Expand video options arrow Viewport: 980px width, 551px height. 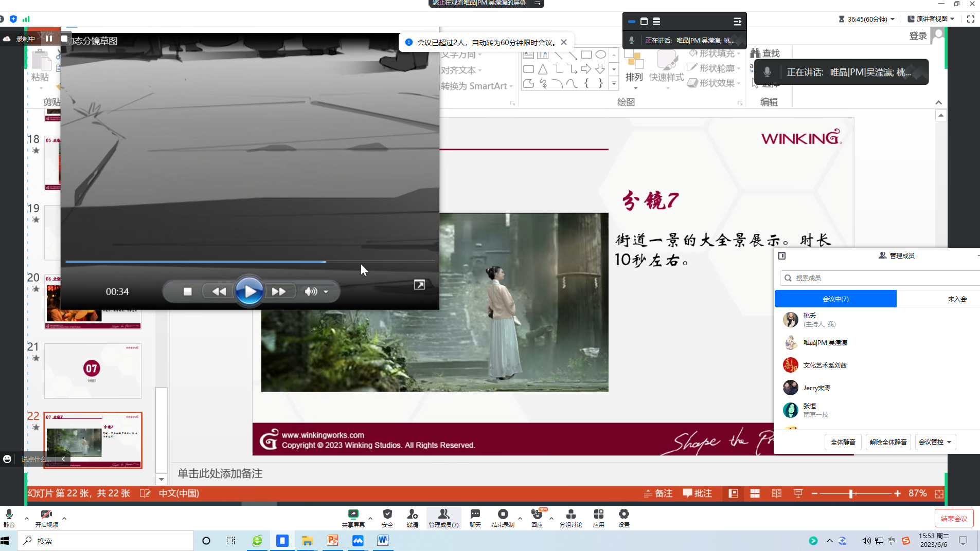(64, 518)
